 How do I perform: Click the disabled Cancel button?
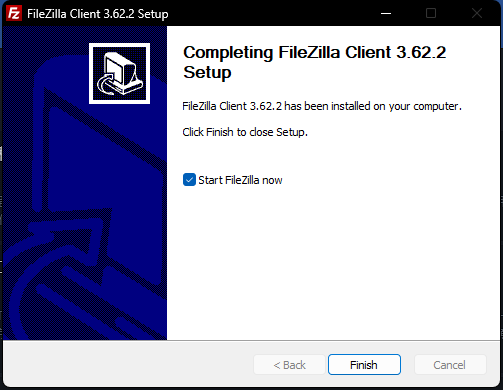click(x=449, y=365)
